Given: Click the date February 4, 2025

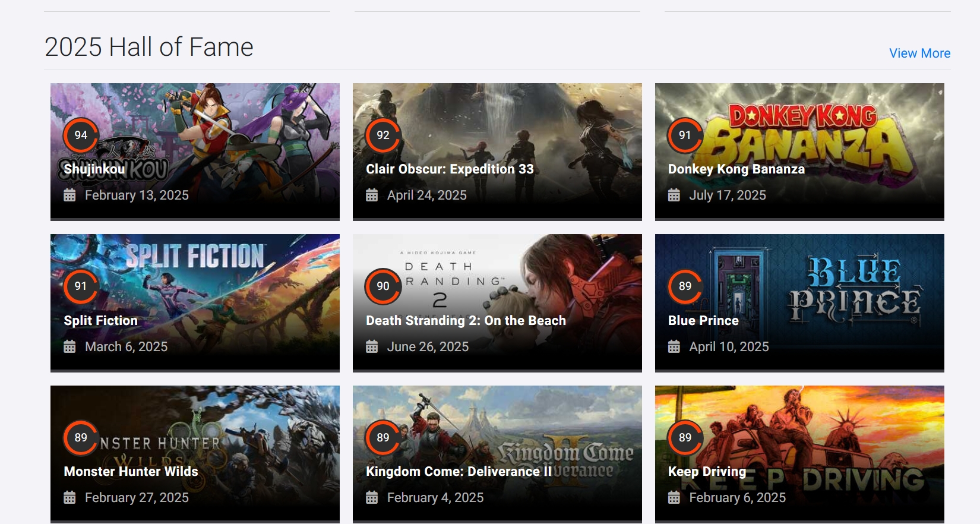Looking at the screenshot, I should (x=435, y=498).
